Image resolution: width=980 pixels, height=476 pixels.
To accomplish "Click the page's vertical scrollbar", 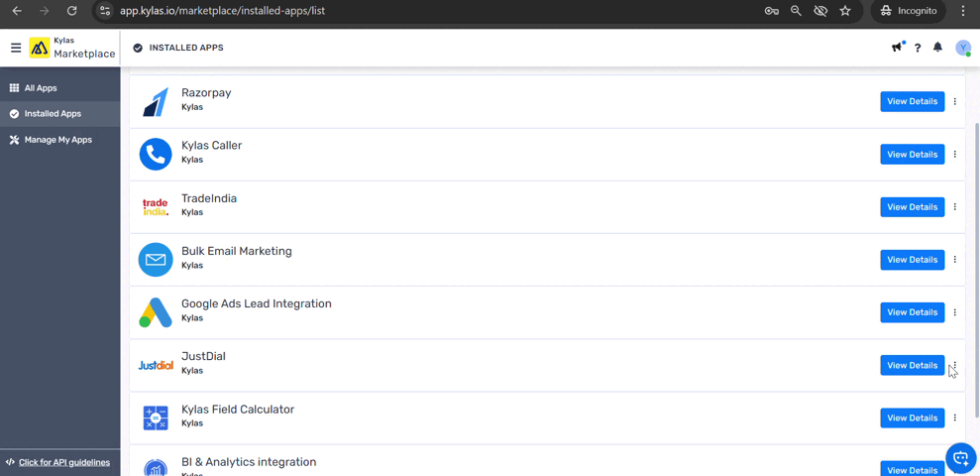I will [977, 269].
